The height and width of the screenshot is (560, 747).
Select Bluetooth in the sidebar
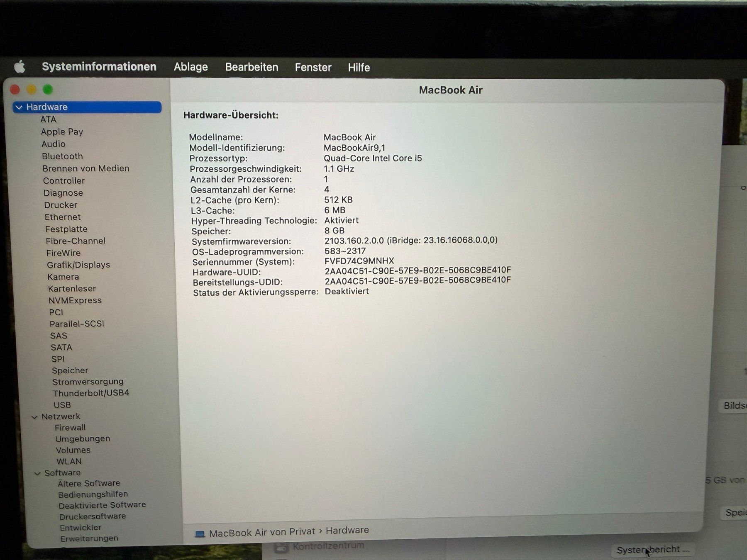pos(62,156)
